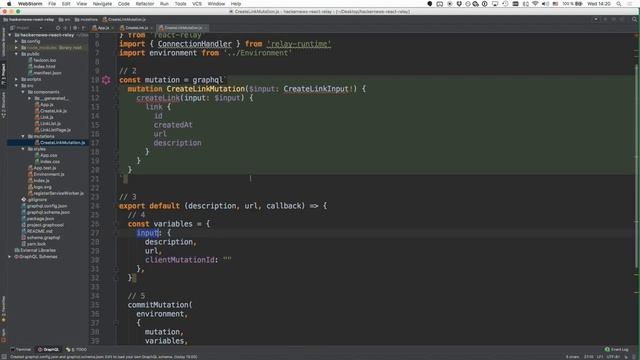Expand GraphQL Schemas node
The image size is (640, 360).
pos(10,257)
